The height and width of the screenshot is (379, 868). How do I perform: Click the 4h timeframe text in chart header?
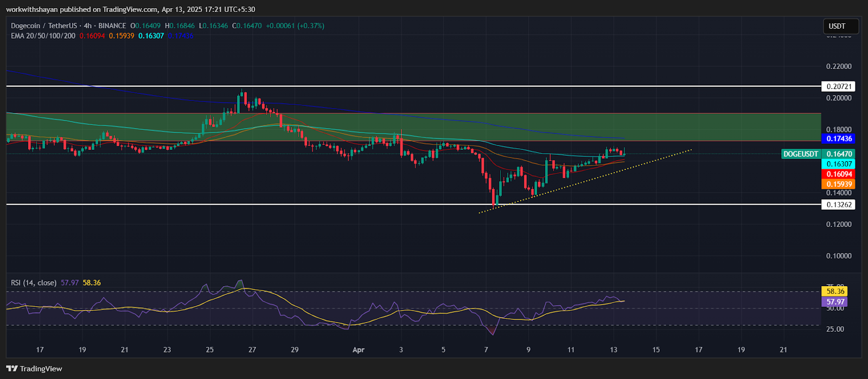87,26
